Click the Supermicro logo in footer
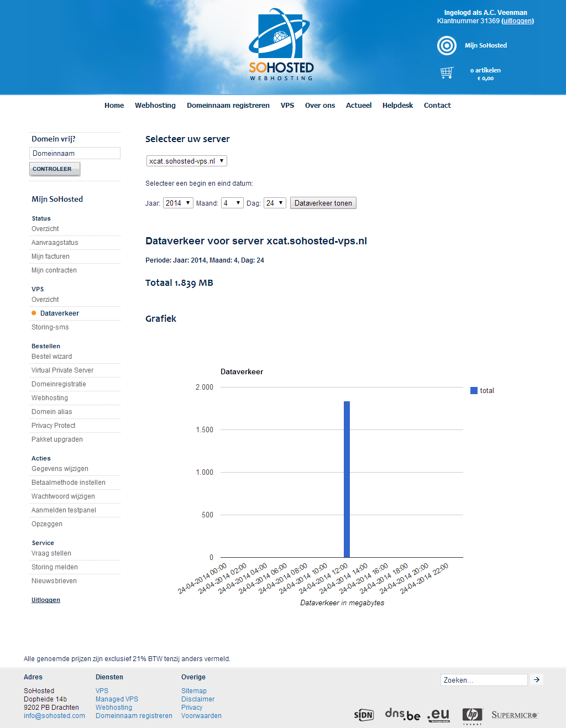Screen dimensions: 566x728 coord(515,715)
